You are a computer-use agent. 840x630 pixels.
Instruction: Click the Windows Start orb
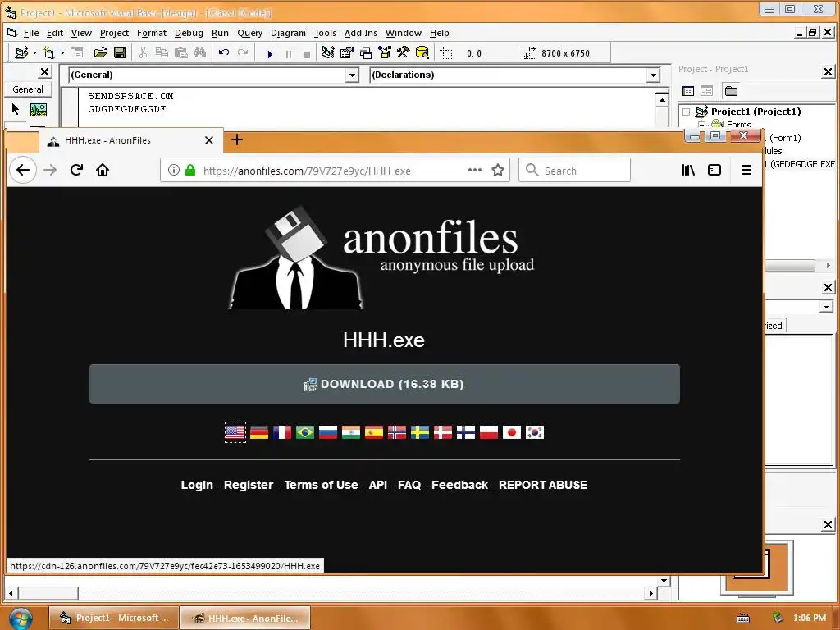coord(21,618)
